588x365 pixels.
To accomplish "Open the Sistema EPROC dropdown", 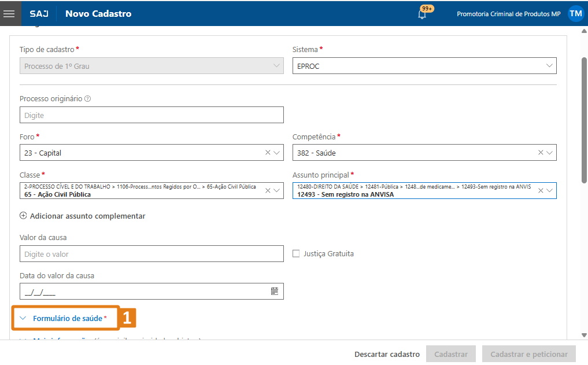I will [424, 65].
